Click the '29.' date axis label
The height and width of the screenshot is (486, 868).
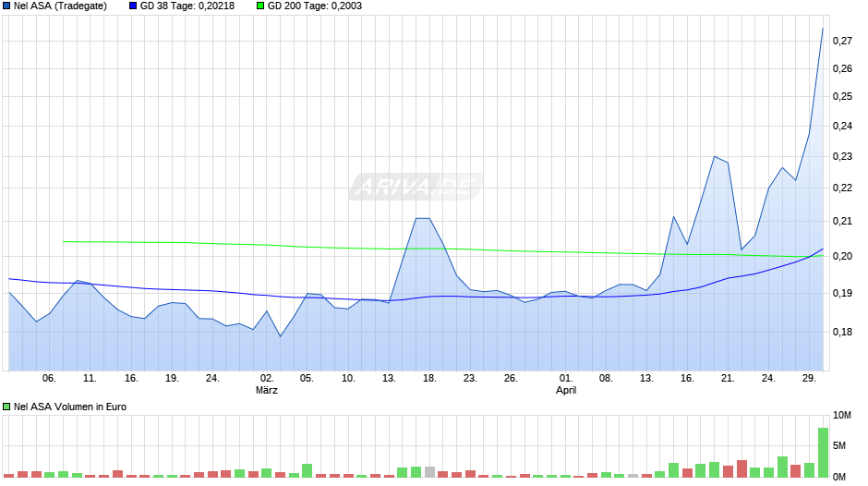(x=809, y=378)
